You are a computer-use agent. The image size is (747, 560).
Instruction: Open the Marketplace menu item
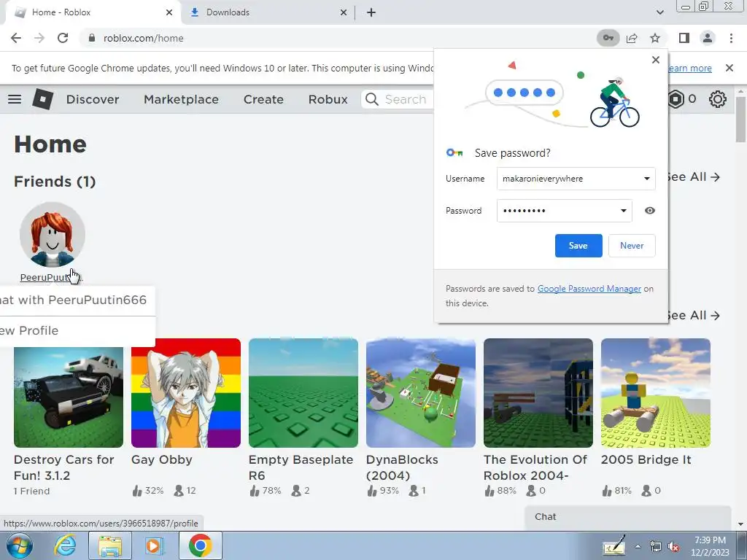181,99
